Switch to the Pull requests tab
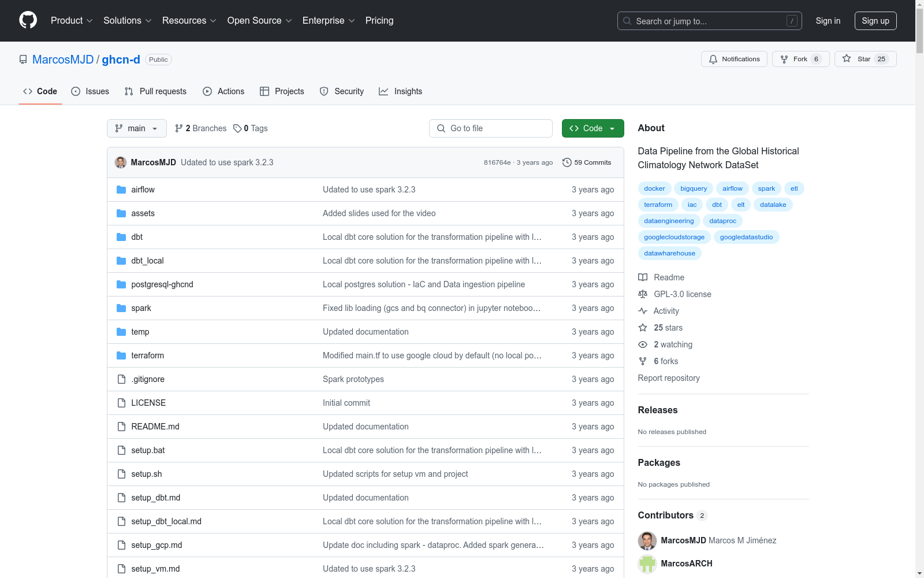This screenshot has width=924, height=578. [155, 91]
